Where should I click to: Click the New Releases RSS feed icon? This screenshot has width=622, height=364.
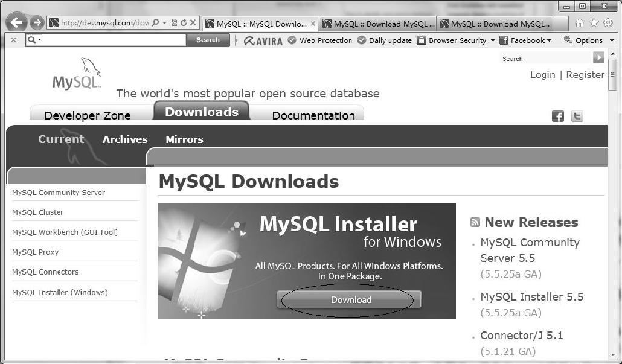(475, 222)
